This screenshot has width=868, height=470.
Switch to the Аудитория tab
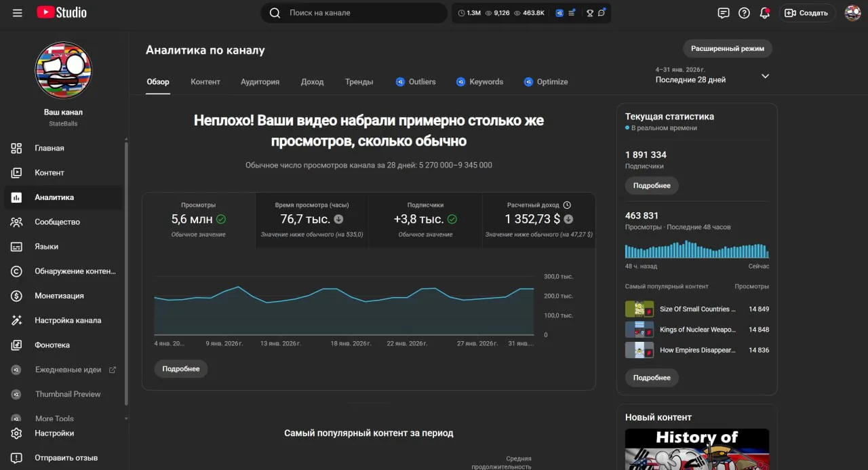click(260, 81)
